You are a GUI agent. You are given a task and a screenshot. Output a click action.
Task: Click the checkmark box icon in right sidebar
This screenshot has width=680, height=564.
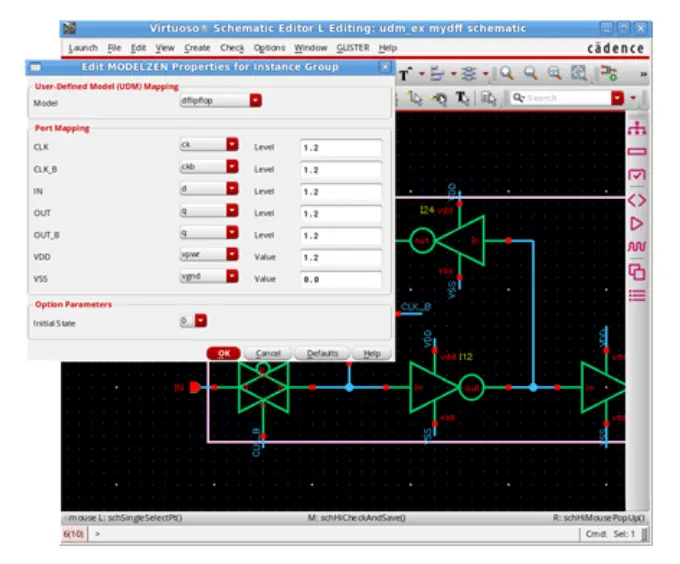[637, 175]
